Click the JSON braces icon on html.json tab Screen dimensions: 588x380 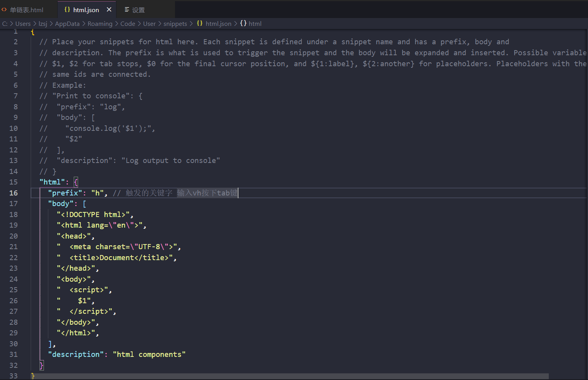pyautogui.click(x=67, y=9)
